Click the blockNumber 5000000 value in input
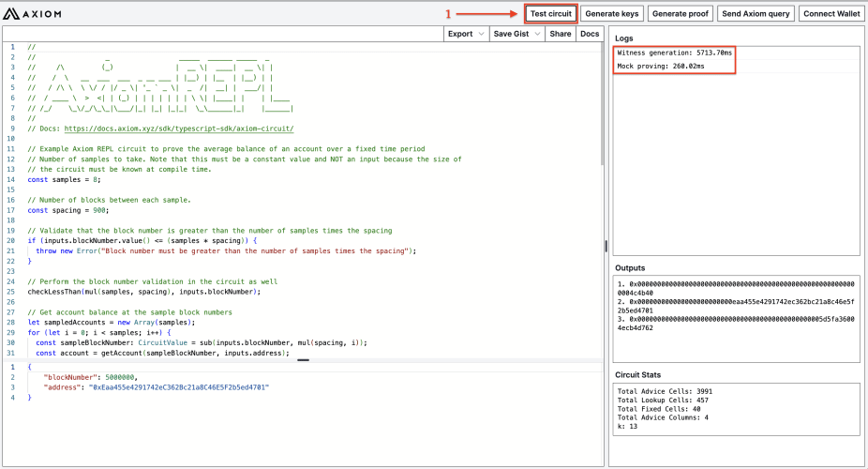This screenshot has width=868, height=469. click(x=120, y=377)
